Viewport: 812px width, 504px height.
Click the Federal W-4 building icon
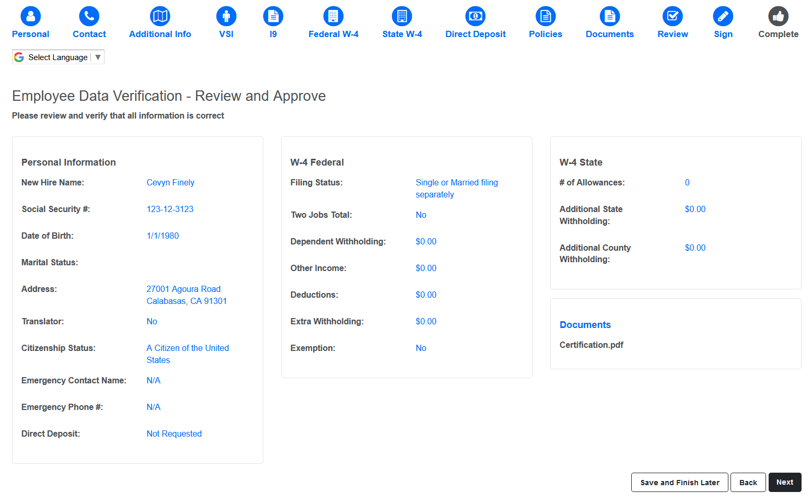[333, 16]
